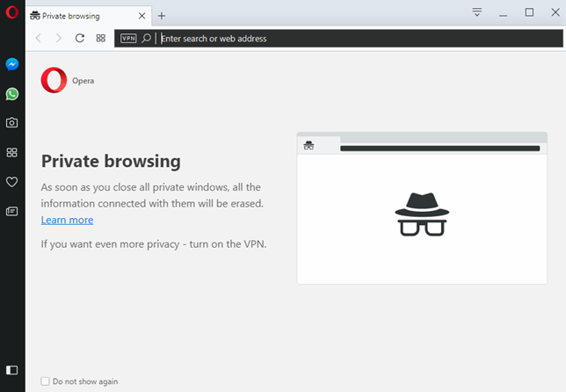Open a new tab with plus button
Image resolution: width=566 pixels, height=392 pixels.
[x=162, y=16]
